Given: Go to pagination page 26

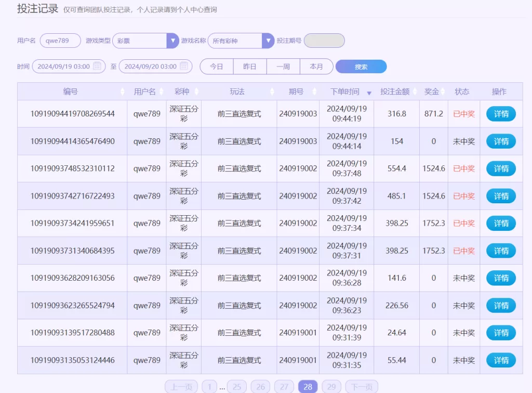Looking at the screenshot, I should (x=261, y=387).
